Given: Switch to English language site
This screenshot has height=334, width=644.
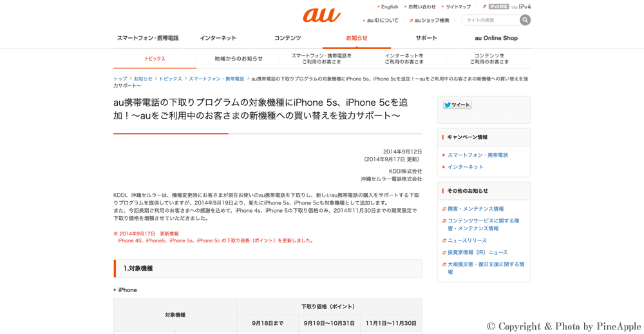Looking at the screenshot, I should point(389,6).
